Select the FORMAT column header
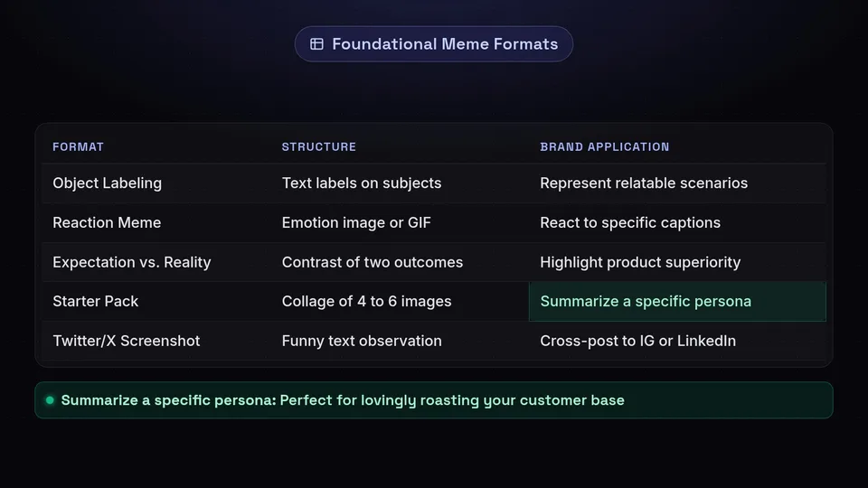Image resolution: width=868 pixels, height=488 pixels. coord(78,146)
